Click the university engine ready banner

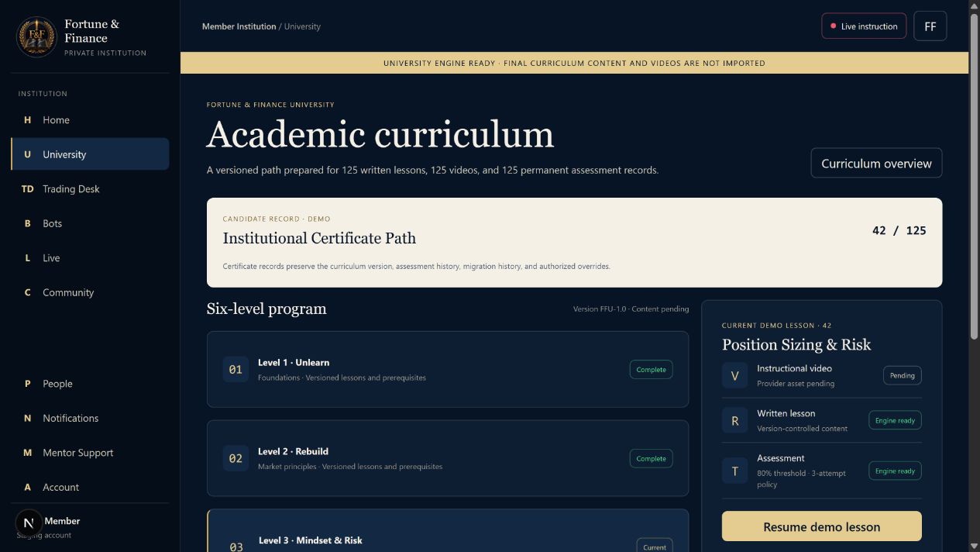point(574,63)
